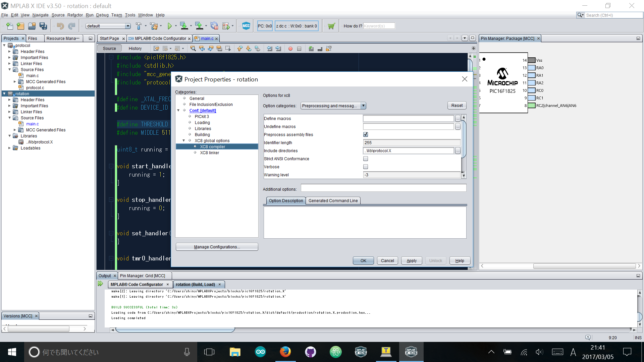The width and height of the screenshot is (644, 362).
Task: Collapse Conf: [default] tree node
Action: pos(178,110)
